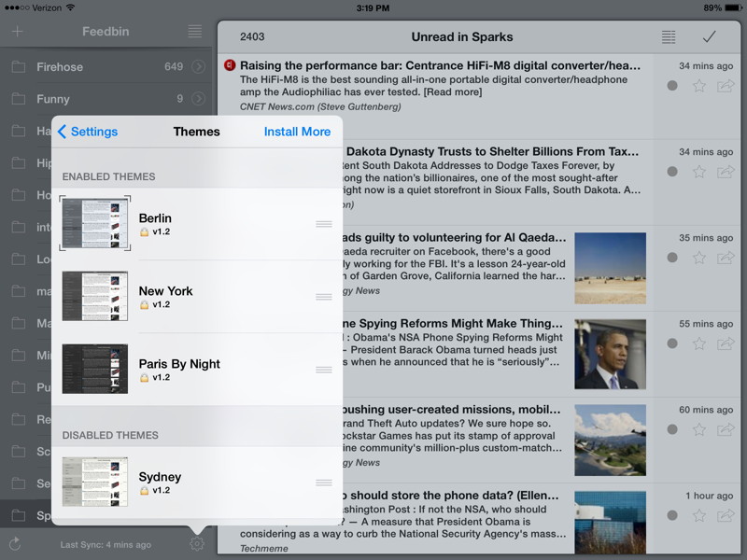The image size is (747, 560).
Task: Tap the CNET News.com (Steve Guttenberg) source
Action: point(320,106)
